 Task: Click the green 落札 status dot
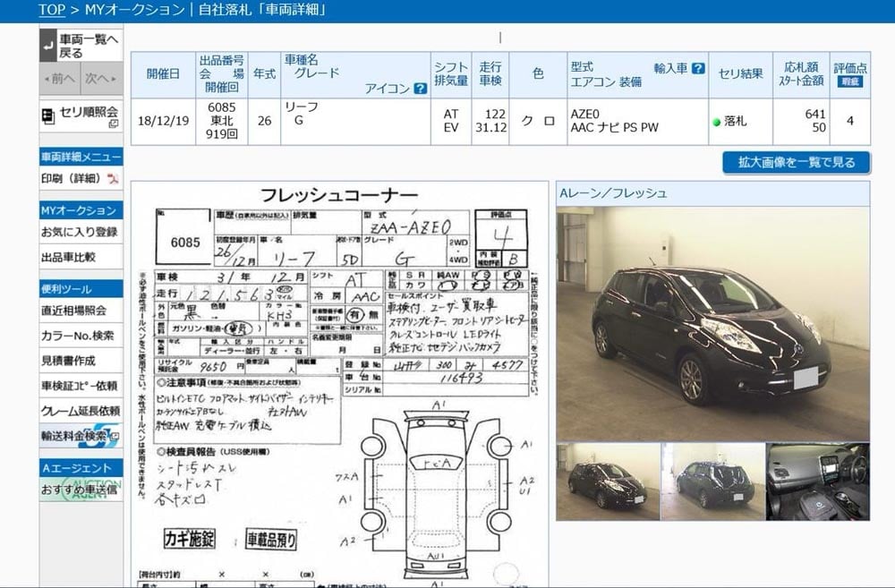pos(716,122)
